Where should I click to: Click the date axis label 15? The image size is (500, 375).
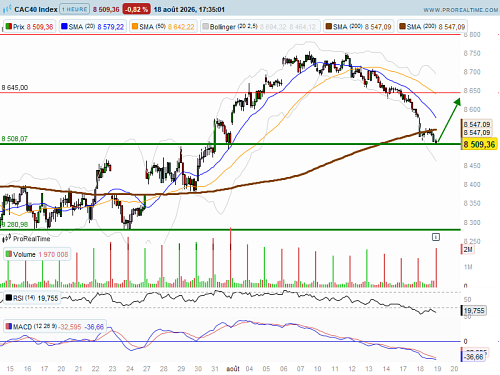(10, 369)
